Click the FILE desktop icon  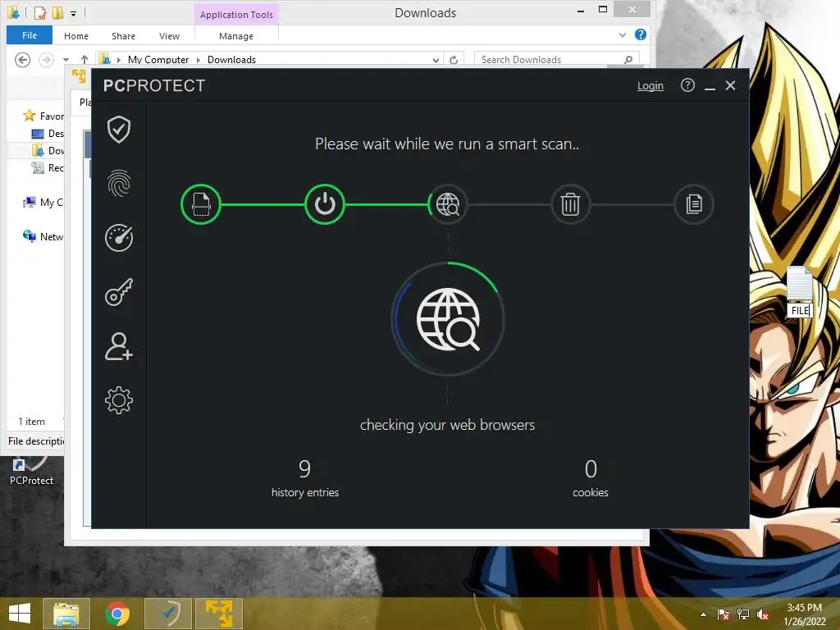[x=800, y=283]
